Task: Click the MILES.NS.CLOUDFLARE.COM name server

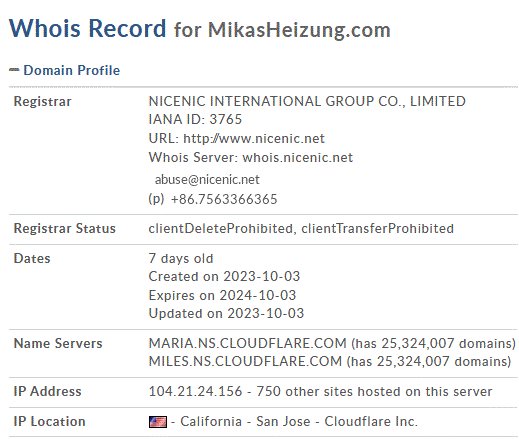Action: (x=245, y=361)
